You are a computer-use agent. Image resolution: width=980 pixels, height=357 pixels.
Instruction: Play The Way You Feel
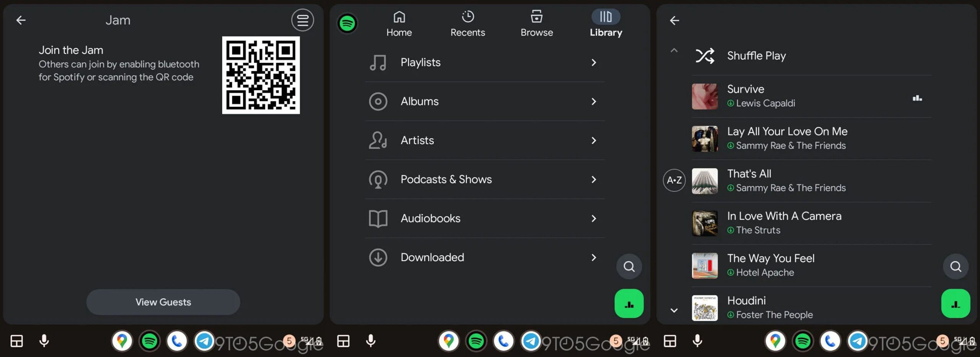812,266
